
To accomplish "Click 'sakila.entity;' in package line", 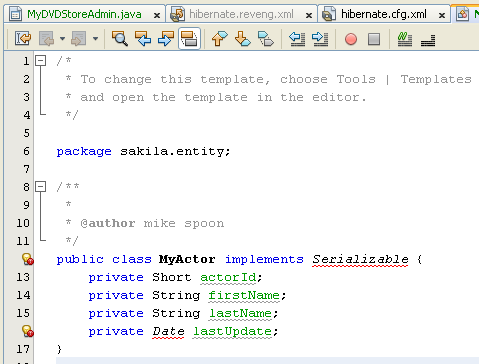I will click(x=175, y=151).
